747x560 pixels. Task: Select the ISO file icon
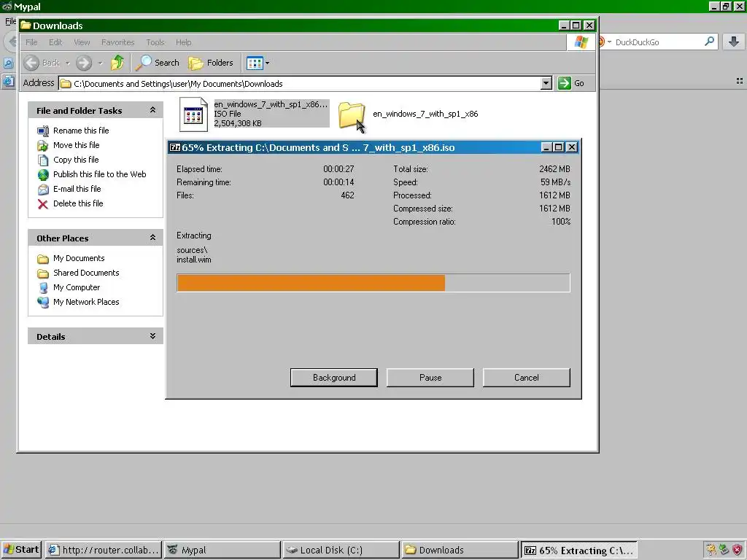(193, 114)
